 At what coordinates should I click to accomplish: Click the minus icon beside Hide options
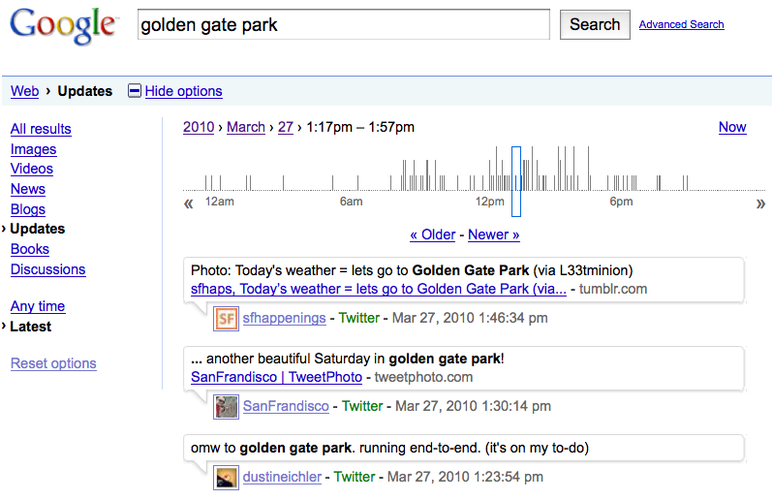click(x=134, y=91)
